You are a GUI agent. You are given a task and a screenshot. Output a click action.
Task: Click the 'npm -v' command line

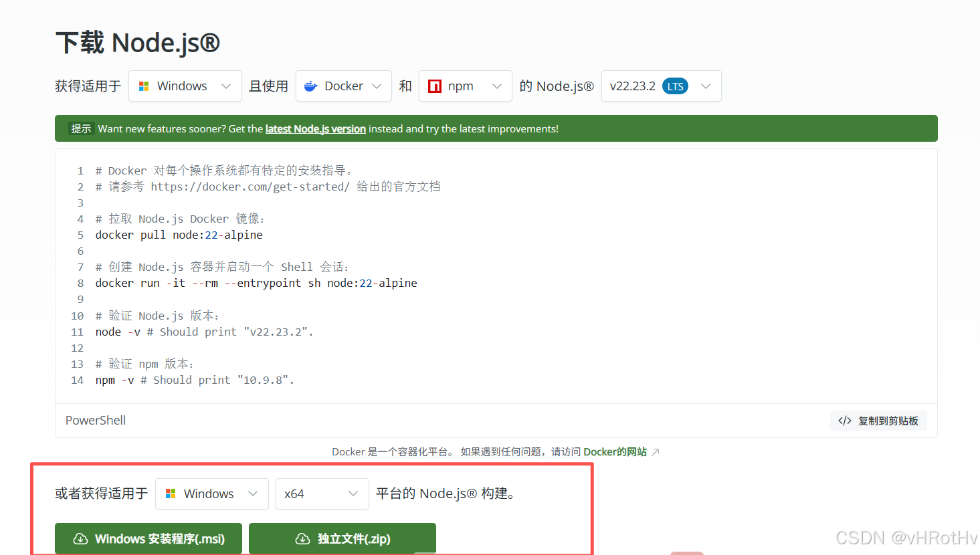pos(195,380)
